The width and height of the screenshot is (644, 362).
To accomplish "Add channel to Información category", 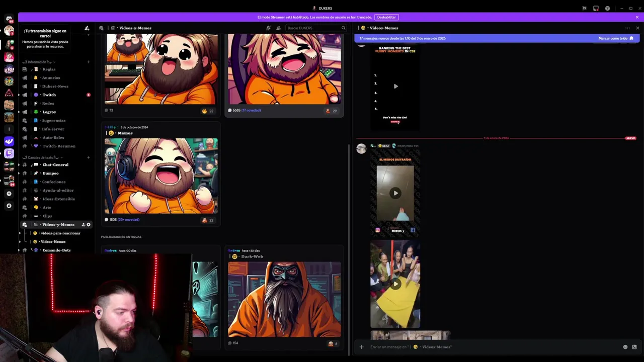I will [x=89, y=62].
